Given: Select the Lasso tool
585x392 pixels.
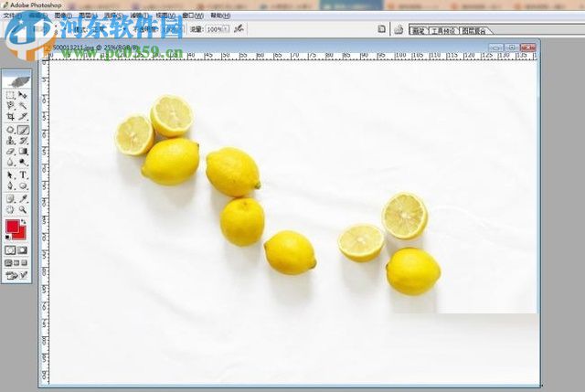Looking at the screenshot, I should pyautogui.click(x=10, y=106).
